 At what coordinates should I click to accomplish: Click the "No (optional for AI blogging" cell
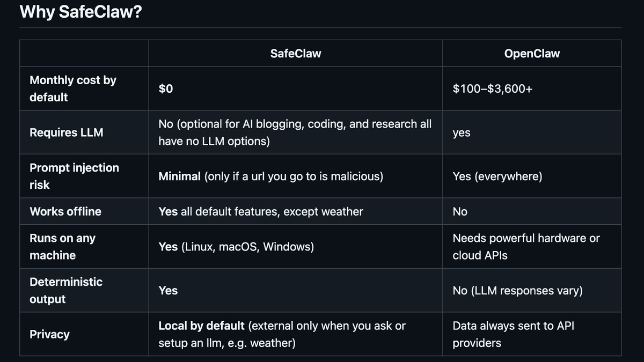click(x=295, y=132)
